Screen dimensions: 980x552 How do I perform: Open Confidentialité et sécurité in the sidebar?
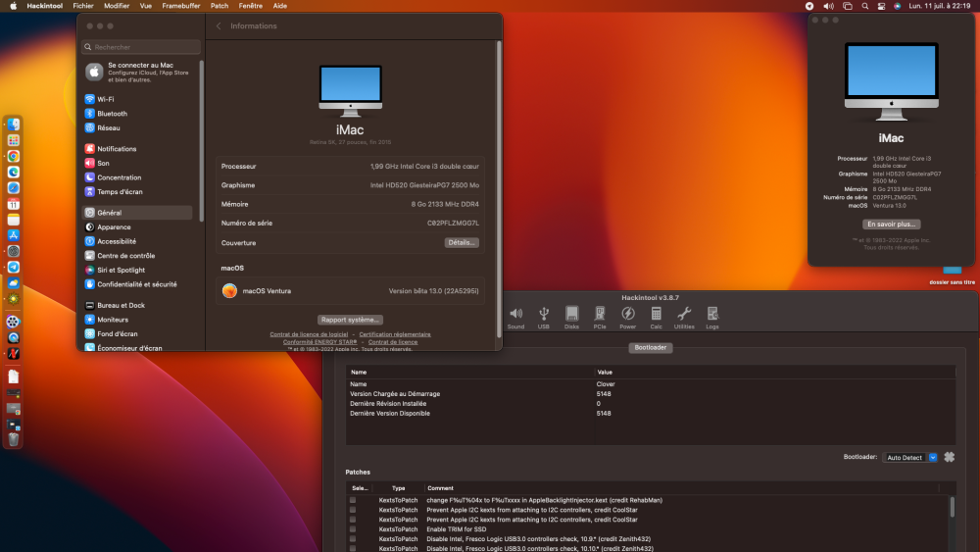137,284
